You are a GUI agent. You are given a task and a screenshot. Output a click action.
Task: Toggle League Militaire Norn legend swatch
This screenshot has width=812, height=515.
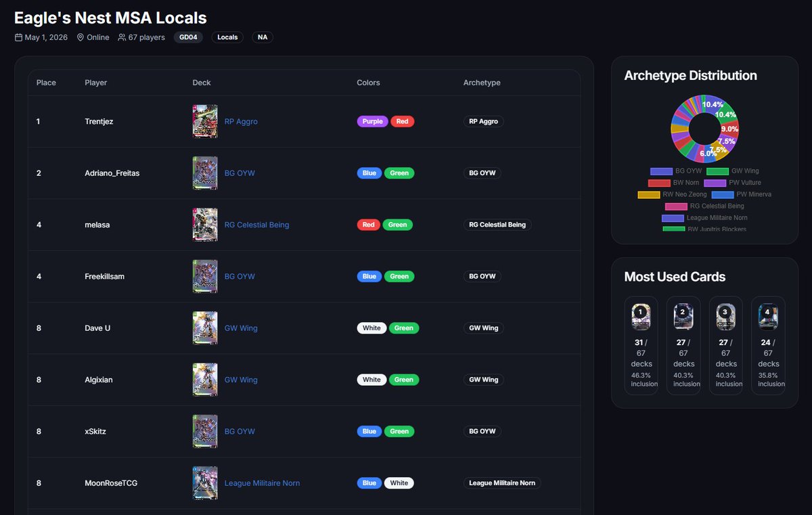[x=673, y=218]
